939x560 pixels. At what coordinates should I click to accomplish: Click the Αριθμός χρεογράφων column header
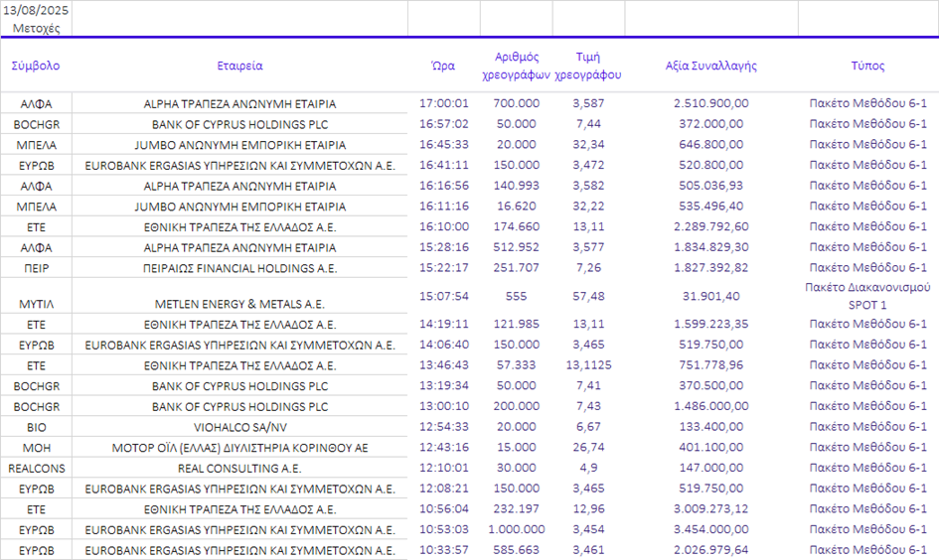(x=517, y=66)
